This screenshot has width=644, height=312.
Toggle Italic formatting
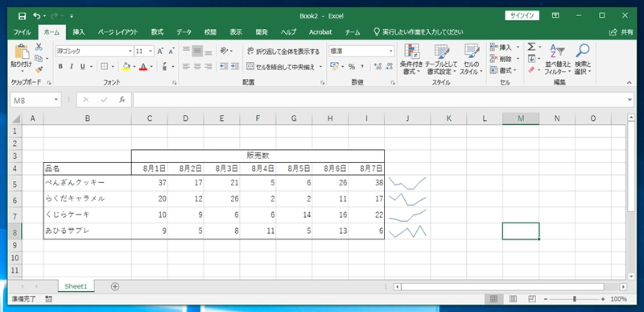(x=72, y=66)
